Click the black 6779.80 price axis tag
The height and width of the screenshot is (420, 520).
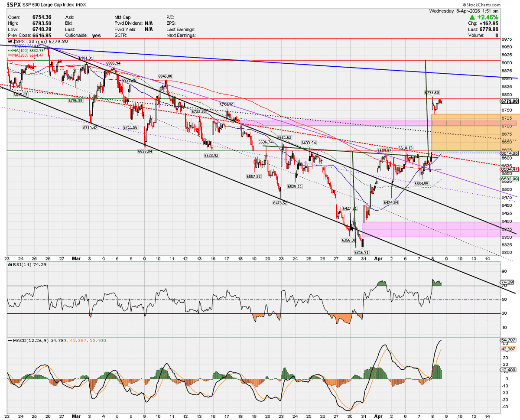click(509, 101)
